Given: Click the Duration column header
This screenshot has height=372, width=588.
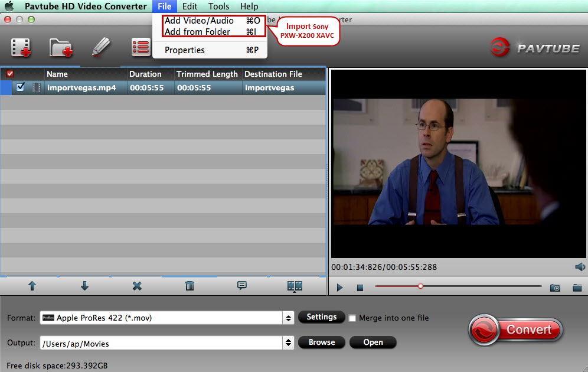Looking at the screenshot, I should (151, 74).
